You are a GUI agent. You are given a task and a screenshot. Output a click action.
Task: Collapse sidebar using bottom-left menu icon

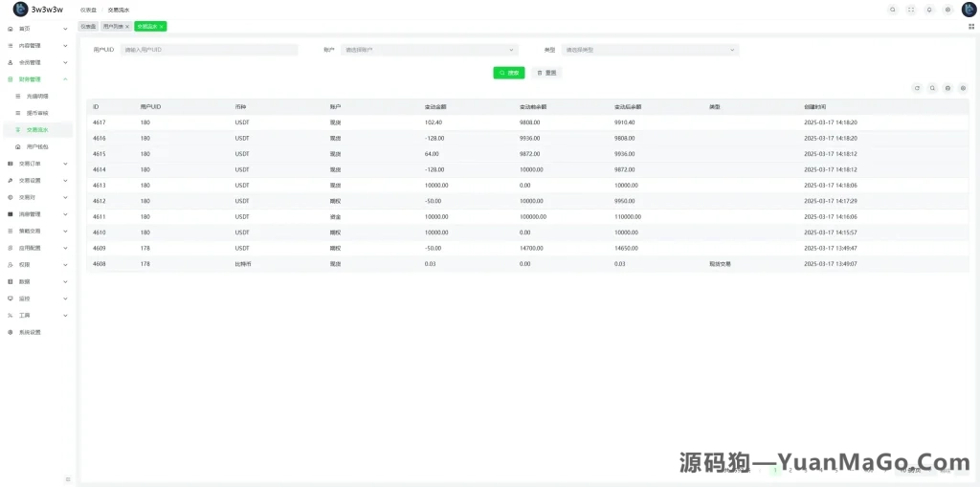point(68,479)
